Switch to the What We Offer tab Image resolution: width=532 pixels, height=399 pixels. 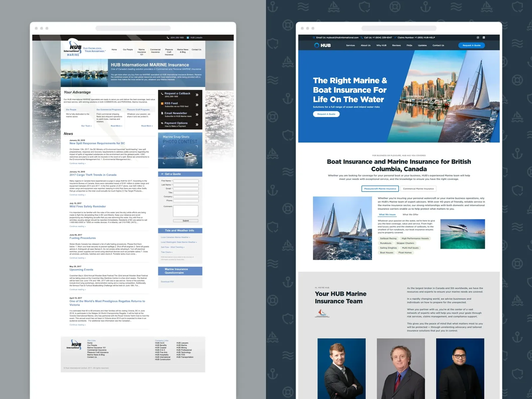click(411, 214)
